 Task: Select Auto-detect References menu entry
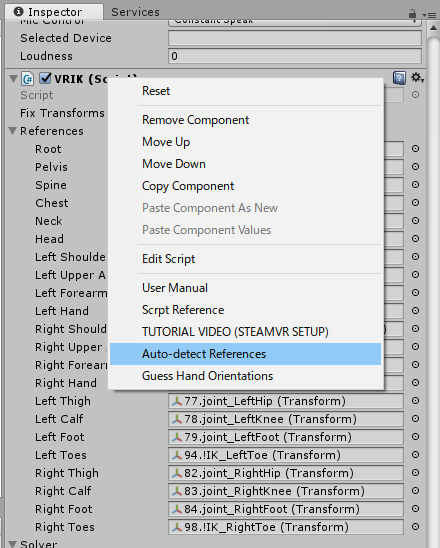click(x=245, y=354)
